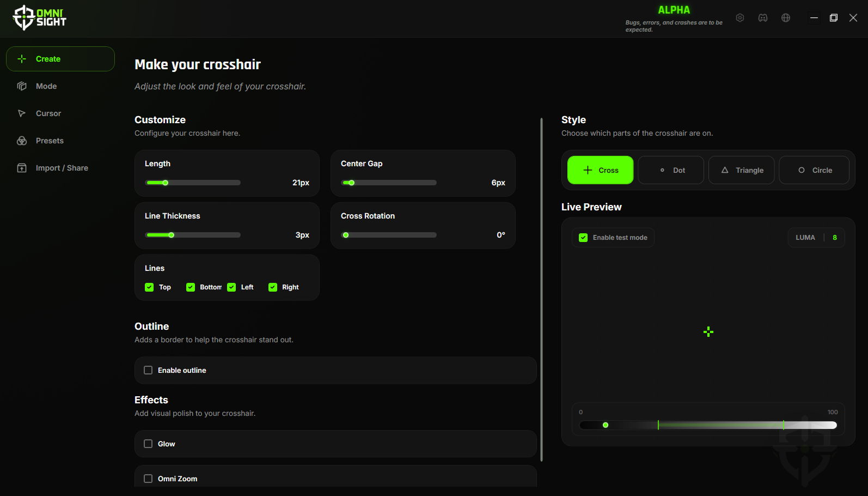Click the ALPHA label in title bar

pyautogui.click(x=674, y=10)
